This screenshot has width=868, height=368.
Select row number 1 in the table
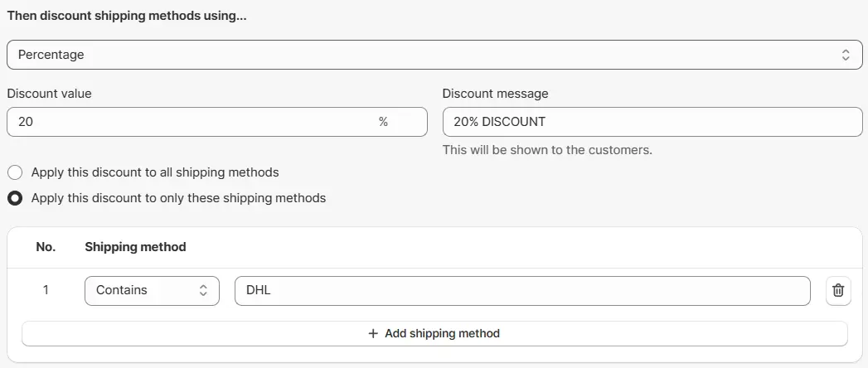46,291
